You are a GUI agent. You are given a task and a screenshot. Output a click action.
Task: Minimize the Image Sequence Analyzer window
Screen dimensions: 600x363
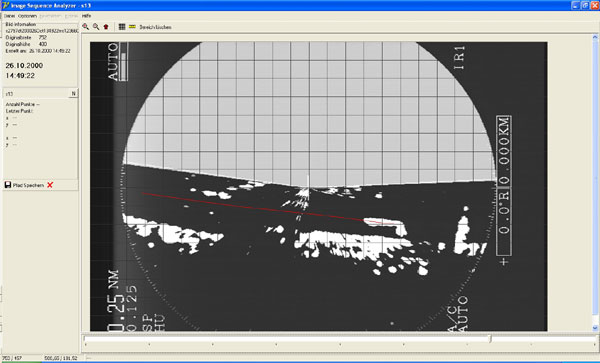click(576, 5)
